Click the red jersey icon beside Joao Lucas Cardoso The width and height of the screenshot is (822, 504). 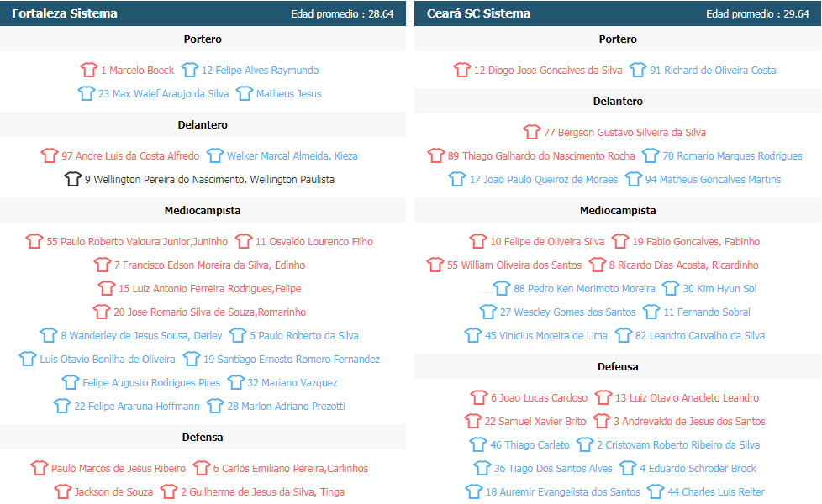coord(478,397)
